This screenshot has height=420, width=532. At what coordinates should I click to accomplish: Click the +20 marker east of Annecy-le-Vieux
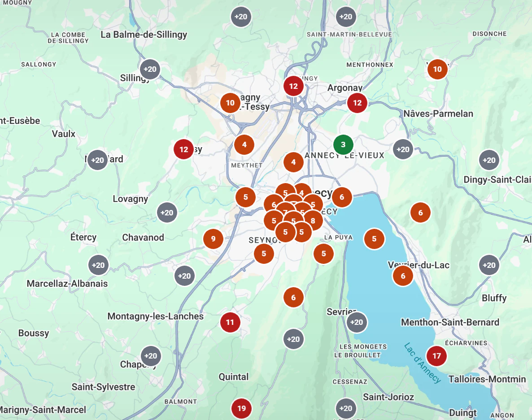click(403, 149)
